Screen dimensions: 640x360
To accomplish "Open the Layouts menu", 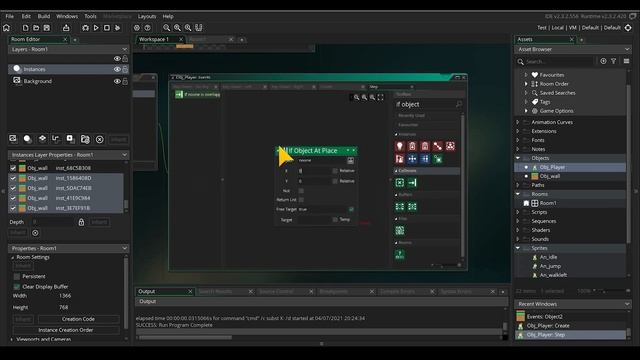I will tap(147, 16).
